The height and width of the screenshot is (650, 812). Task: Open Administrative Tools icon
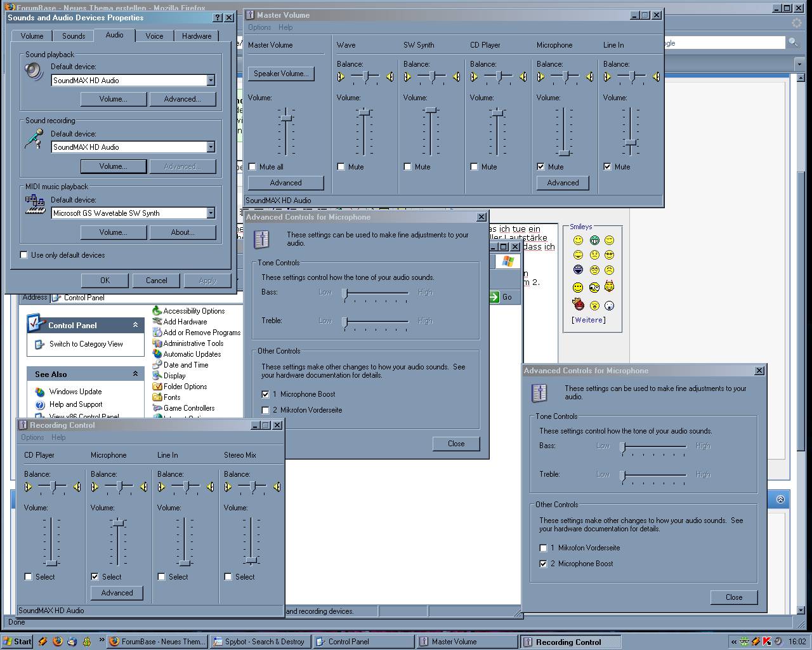coord(157,343)
